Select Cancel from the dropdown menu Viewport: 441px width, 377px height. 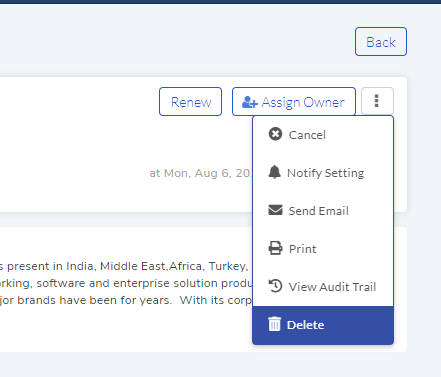pyautogui.click(x=323, y=135)
